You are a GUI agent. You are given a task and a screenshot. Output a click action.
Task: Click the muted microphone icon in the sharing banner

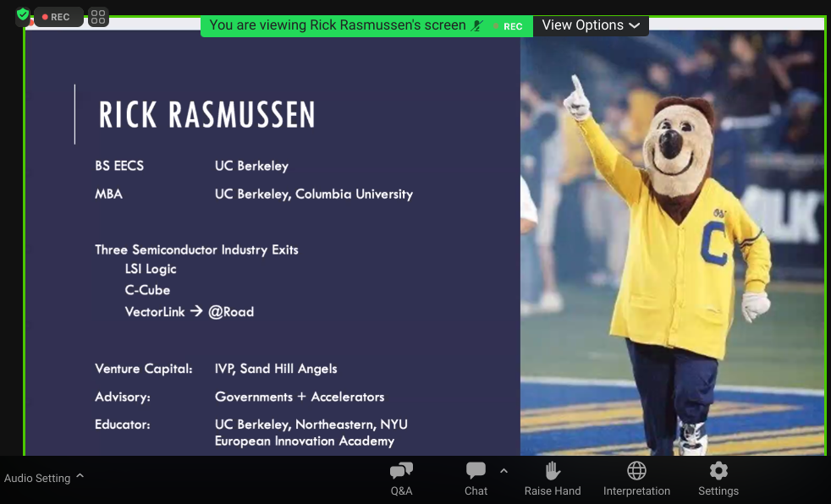point(478,25)
